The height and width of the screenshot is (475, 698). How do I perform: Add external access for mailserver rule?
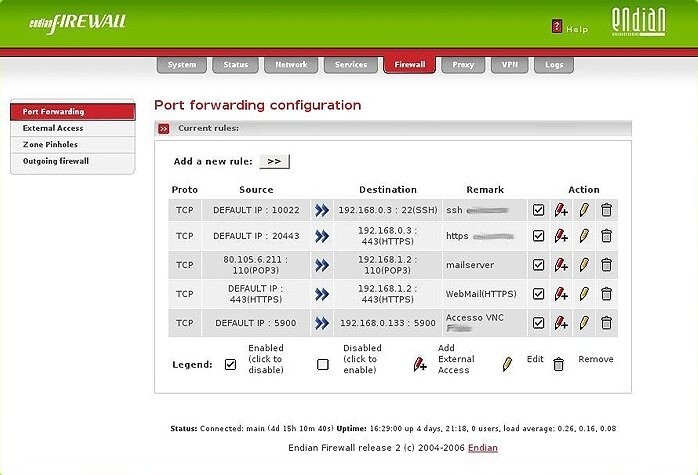(x=561, y=265)
